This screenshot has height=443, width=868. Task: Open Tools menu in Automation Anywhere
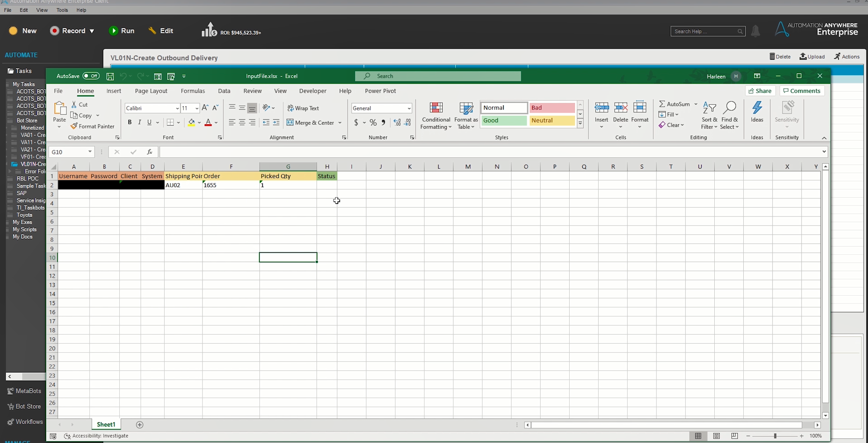[62, 10]
